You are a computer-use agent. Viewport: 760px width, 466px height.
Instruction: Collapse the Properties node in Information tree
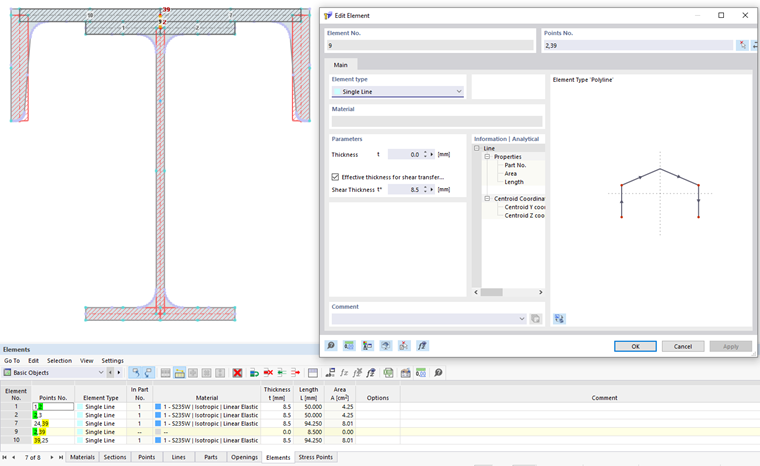pyautogui.click(x=487, y=157)
